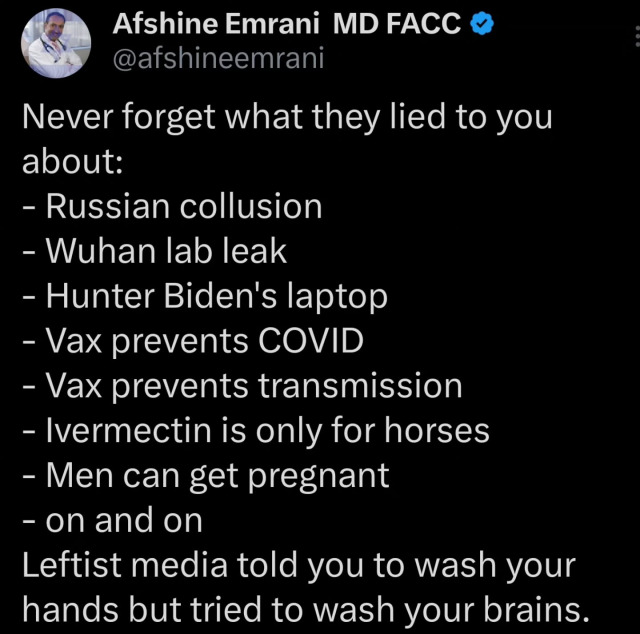Click the 'wash your brains' closing line
Screen dimensions: 640x634
[306, 610]
